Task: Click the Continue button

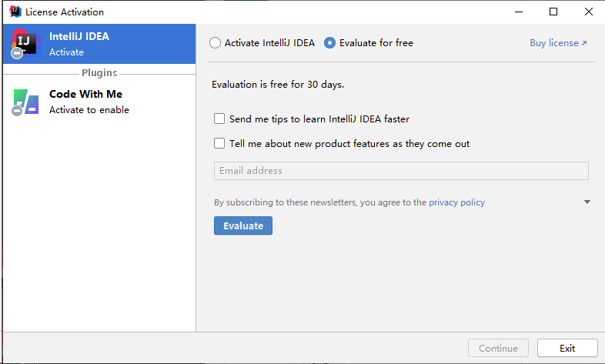Action: point(498,348)
